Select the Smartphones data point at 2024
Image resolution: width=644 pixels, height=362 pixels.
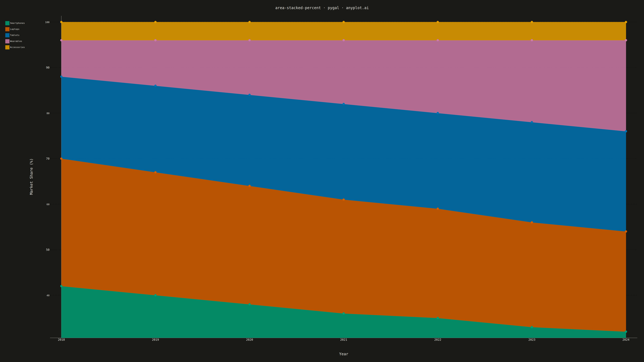pyautogui.click(x=626, y=332)
